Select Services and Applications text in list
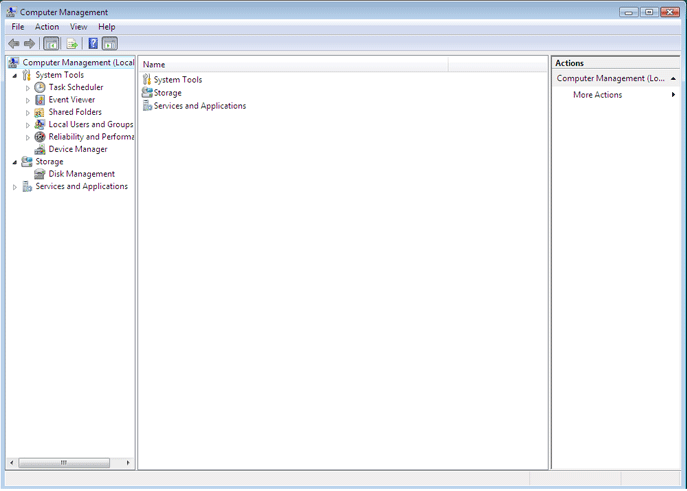Image resolution: width=687 pixels, height=491 pixels. (x=200, y=106)
